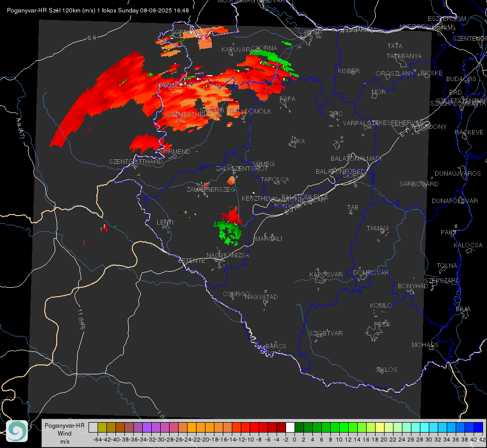Click the swirl logo icon beside the legend
This screenshot has width=487, height=448.
(17, 431)
